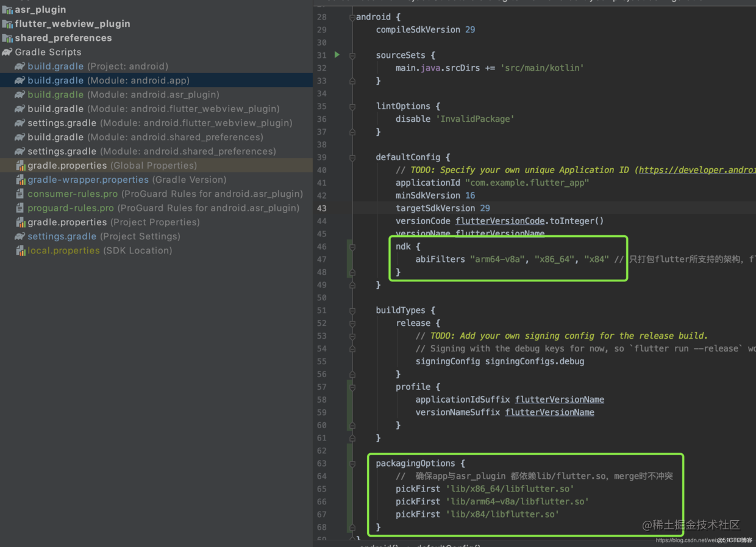Click the file icon of consumer-rules.pro
The height and width of the screenshot is (547, 756).
coord(20,194)
